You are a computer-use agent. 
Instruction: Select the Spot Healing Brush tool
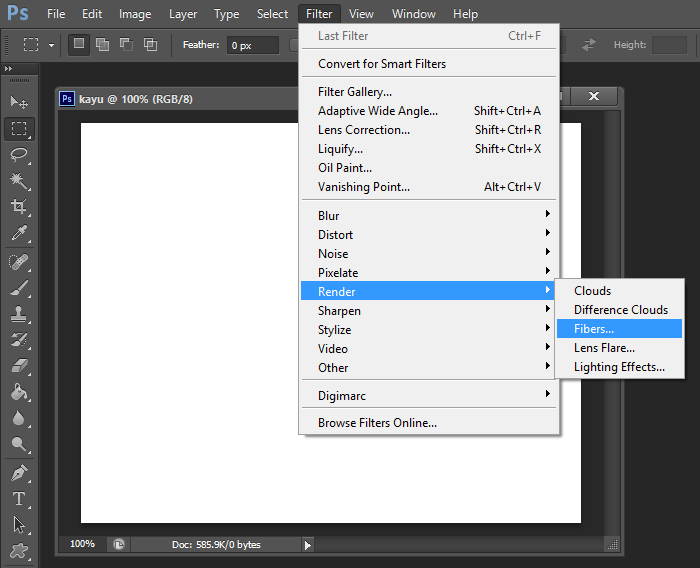coord(19,262)
